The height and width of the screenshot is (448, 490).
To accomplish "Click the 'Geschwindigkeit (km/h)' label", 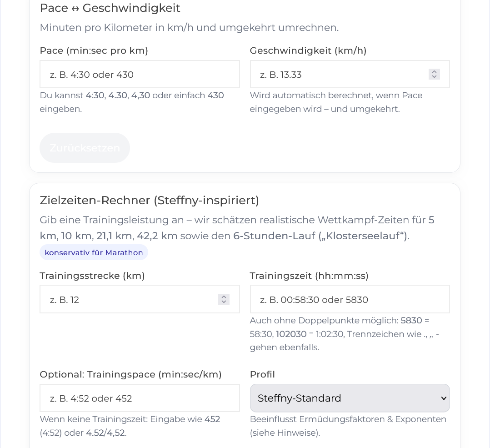I will coord(309,50).
